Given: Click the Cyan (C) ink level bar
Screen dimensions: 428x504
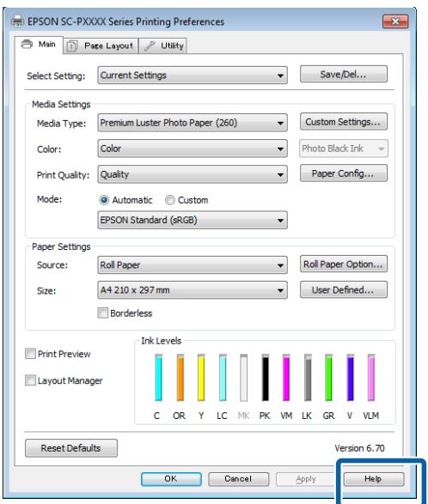Looking at the screenshot, I should 158,378.
